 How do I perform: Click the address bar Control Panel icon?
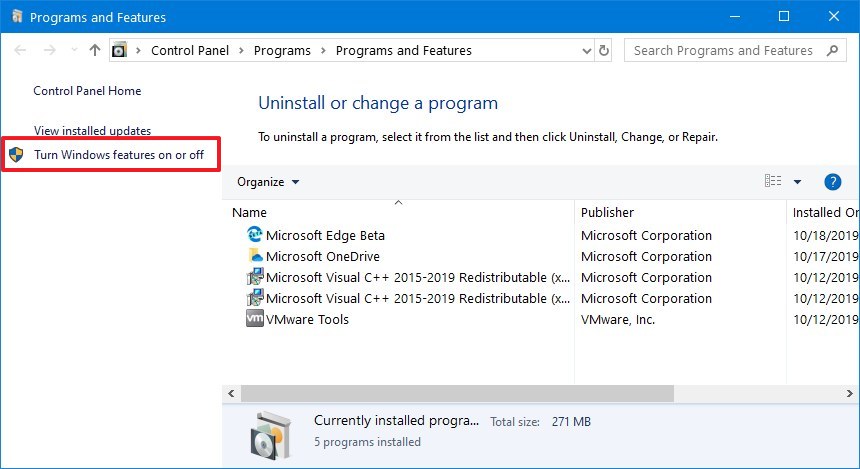click(x=119, y=50)
